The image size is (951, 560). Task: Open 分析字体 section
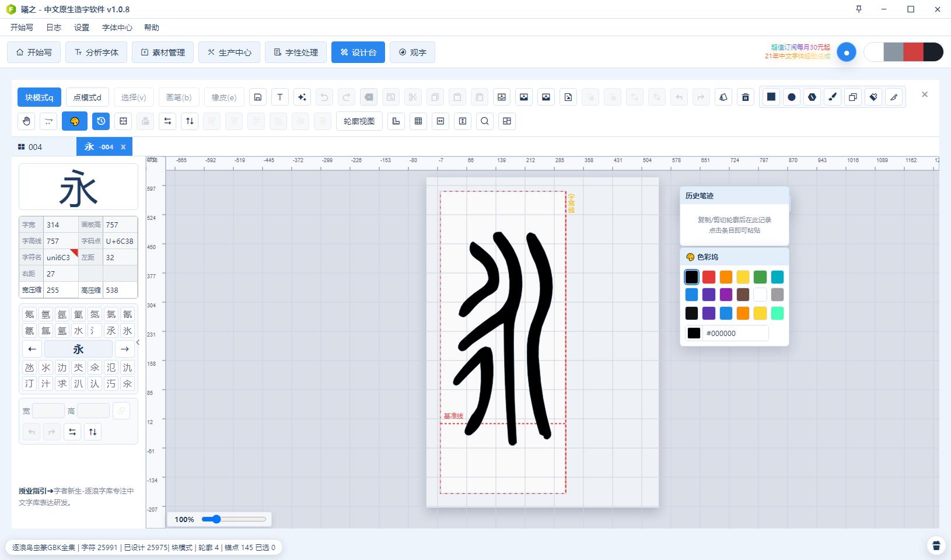[x=96, y=52]
